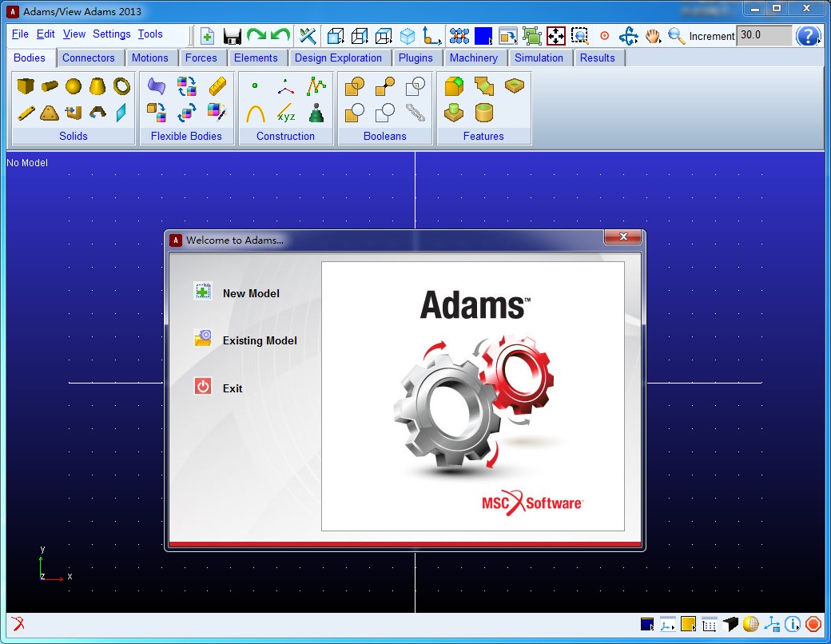Switch view to shaded cube icon
831x644 pixels.
(407, 36)
